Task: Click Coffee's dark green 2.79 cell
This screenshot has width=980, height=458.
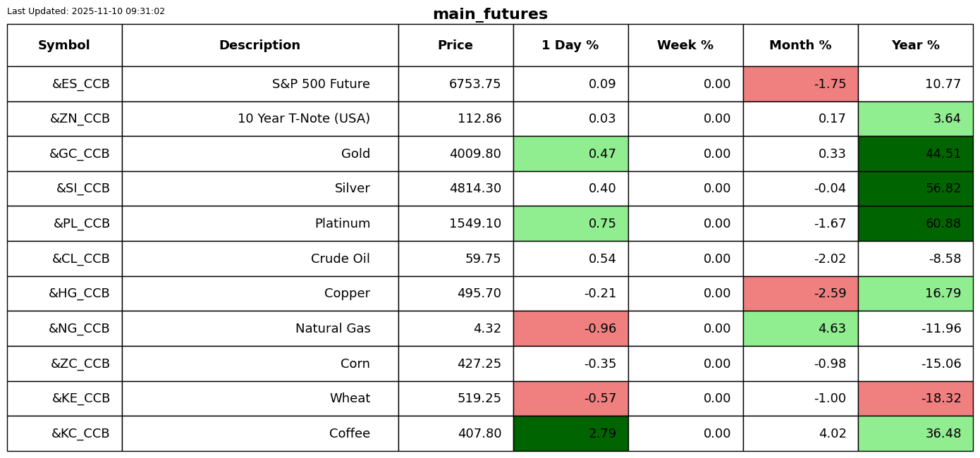Action: pos(570,433)
